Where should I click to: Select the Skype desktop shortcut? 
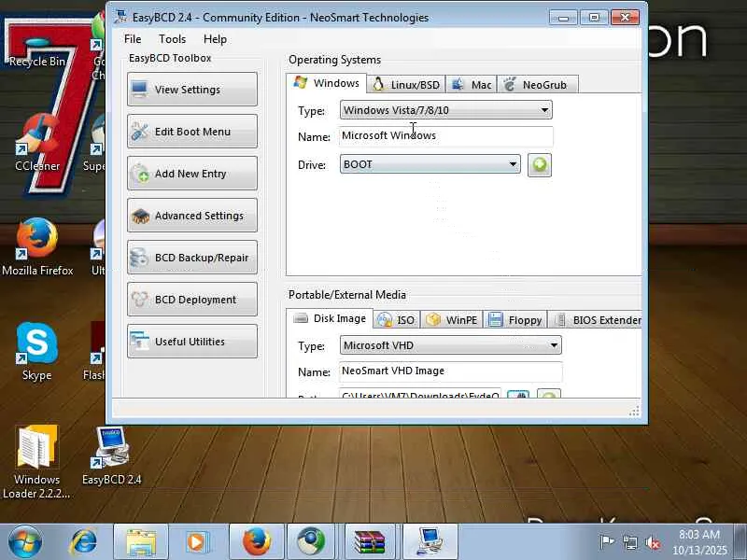pyautogui.click(x=36, y=352)
